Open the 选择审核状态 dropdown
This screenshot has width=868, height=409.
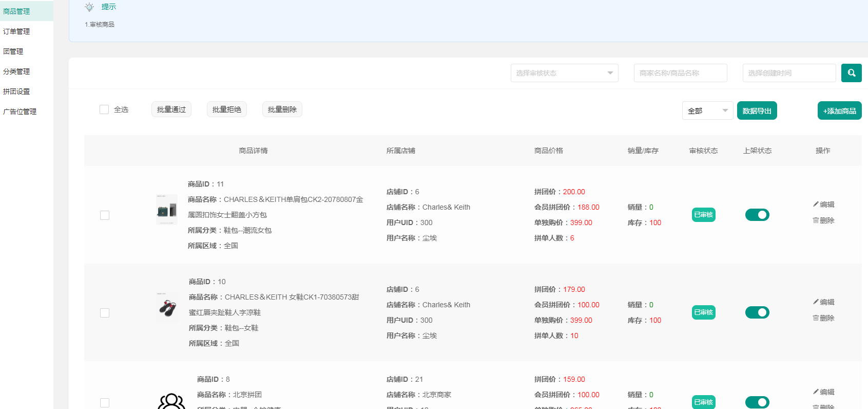click(564, 73)
